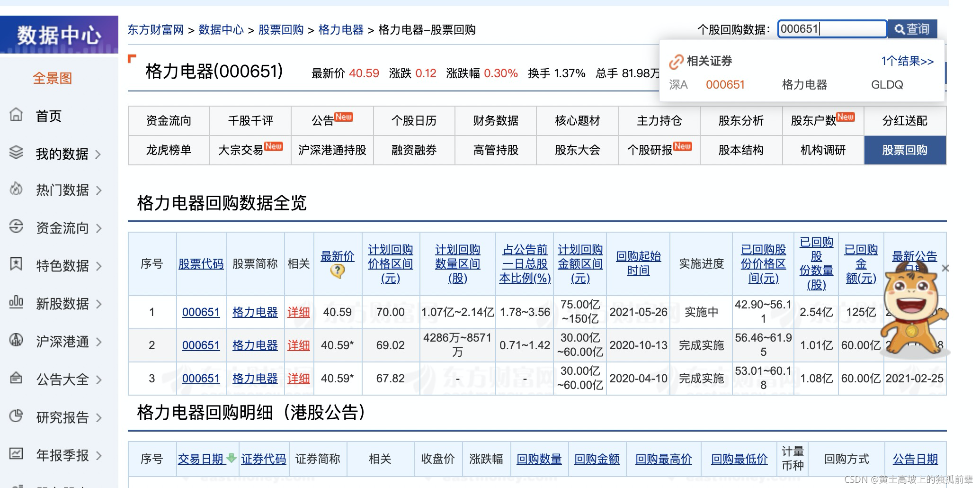The height and width of the screenshot is (488, 980).
Task: Click the 首页 home icon in sidebar
Action: [x=17, y=115]
